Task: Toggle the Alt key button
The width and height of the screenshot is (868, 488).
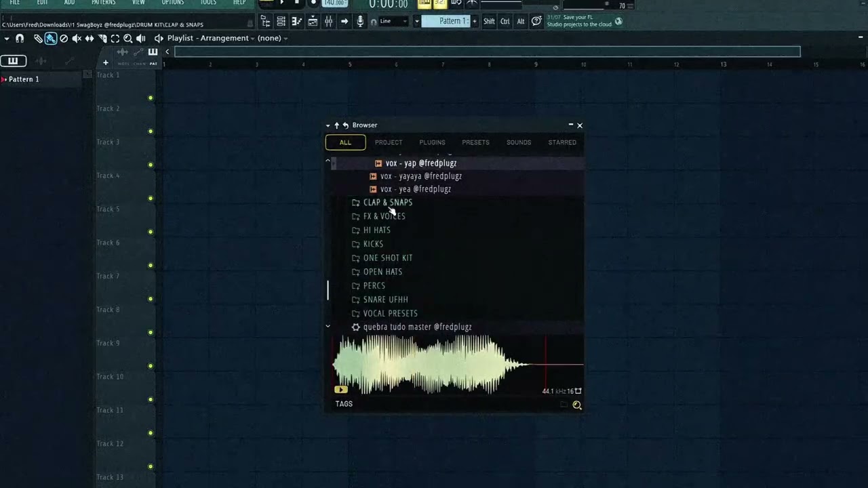Action: click(x=521, y=21)
